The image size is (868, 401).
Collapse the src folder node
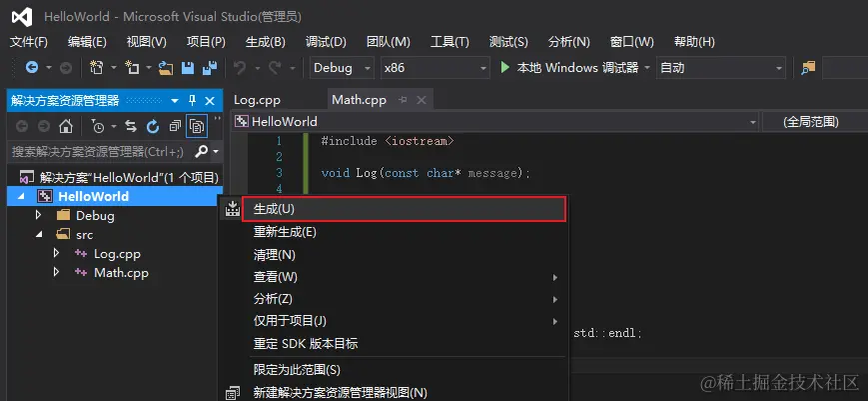(x=38, y=234)
